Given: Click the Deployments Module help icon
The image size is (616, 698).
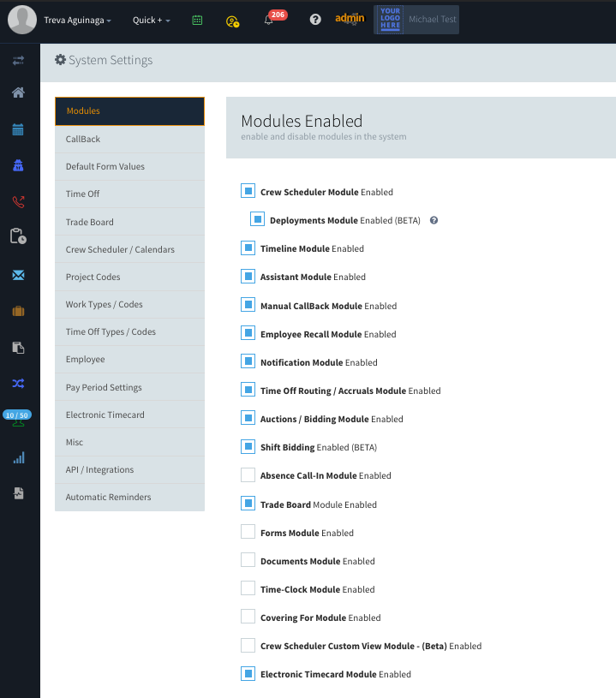Looking at the screenshot, I should 434,220.
